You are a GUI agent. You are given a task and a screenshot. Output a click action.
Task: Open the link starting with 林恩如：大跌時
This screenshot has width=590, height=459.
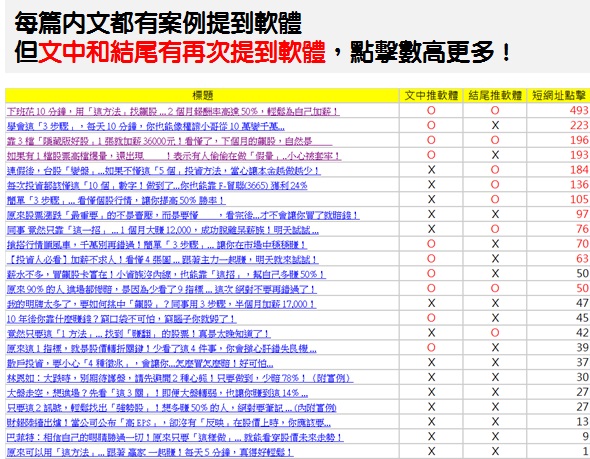180,378
